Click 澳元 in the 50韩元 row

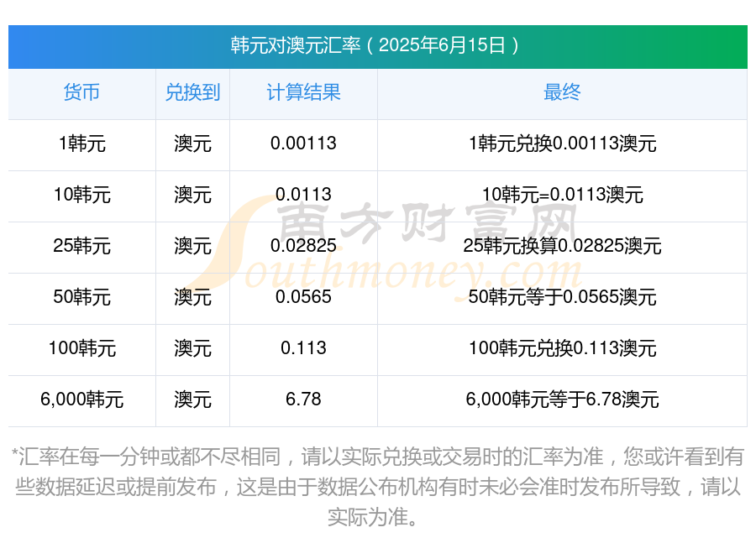pyautogui.click(x=192, y=297)
